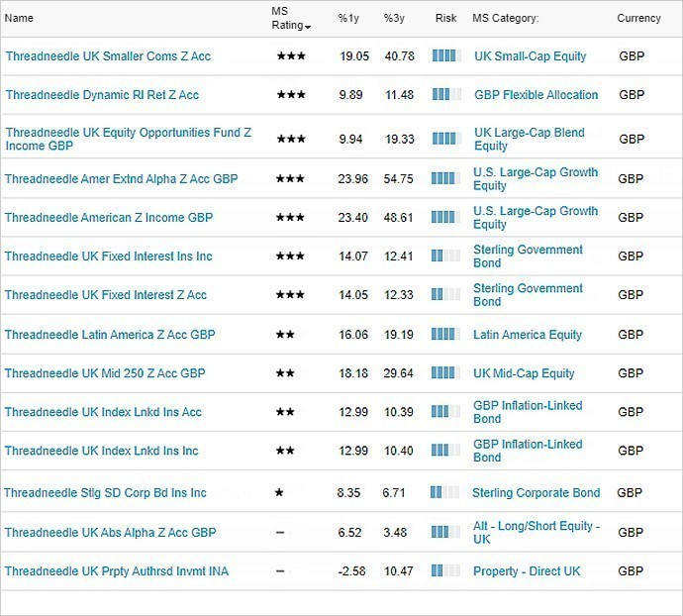683x616 pixels.
Task: Open Sterling Government Bond for Fixed Interest Z Acc
Action: click(528, 295)
